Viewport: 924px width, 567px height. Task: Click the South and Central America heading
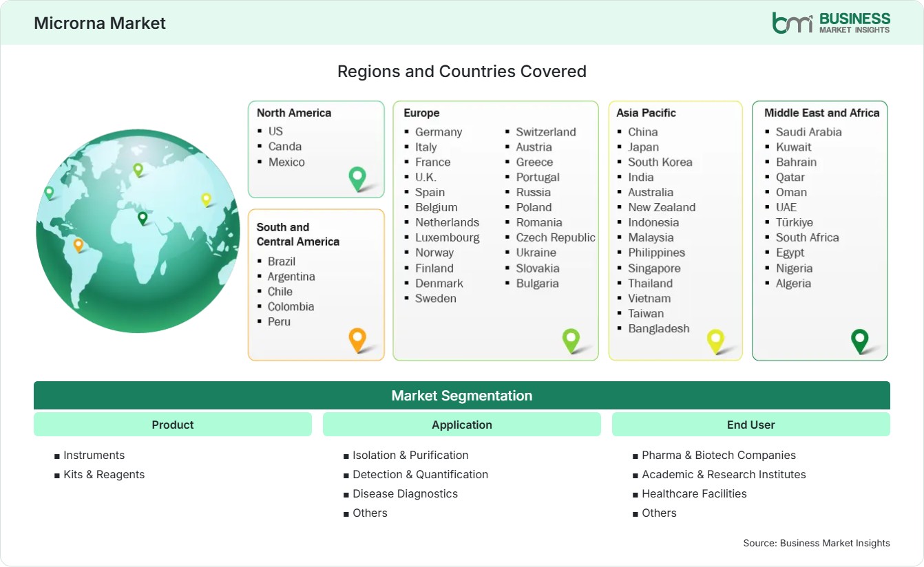(298, 234)
